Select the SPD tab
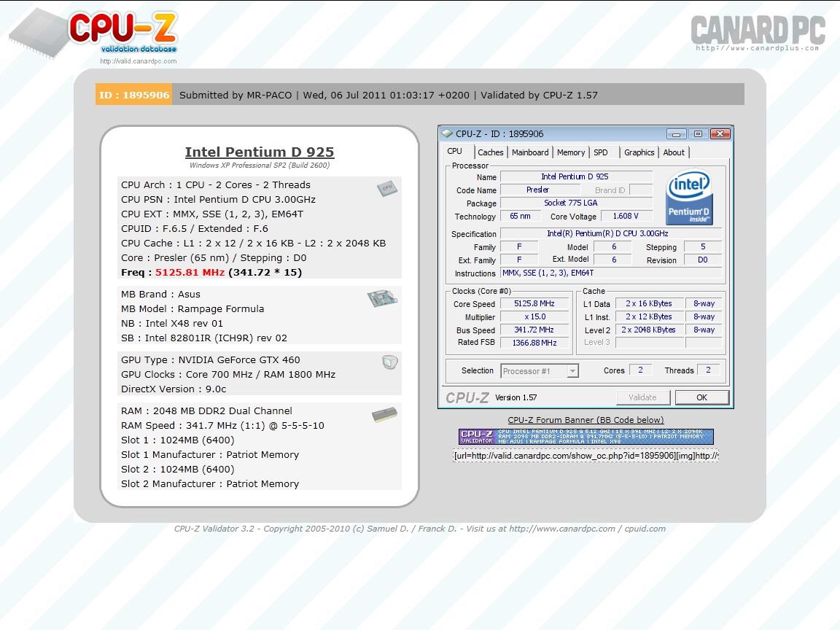Viewport: 840px width, 630px height. point(601,152)
